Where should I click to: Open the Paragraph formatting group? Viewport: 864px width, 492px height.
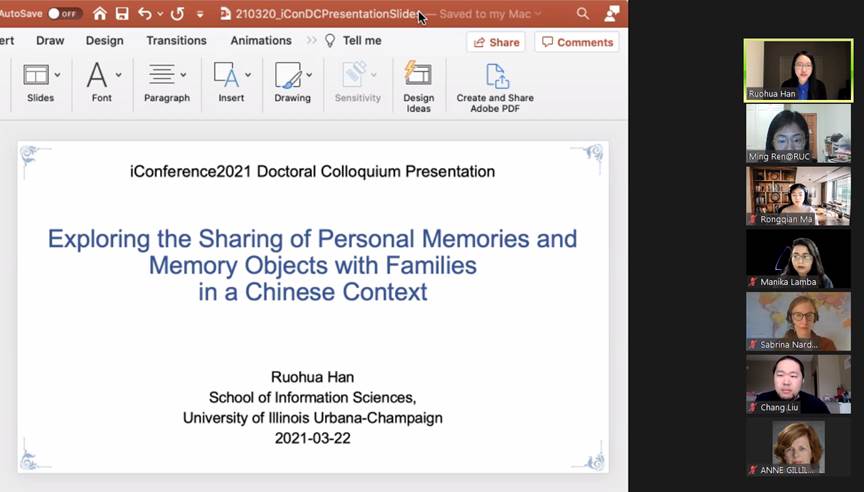[166, 84]
